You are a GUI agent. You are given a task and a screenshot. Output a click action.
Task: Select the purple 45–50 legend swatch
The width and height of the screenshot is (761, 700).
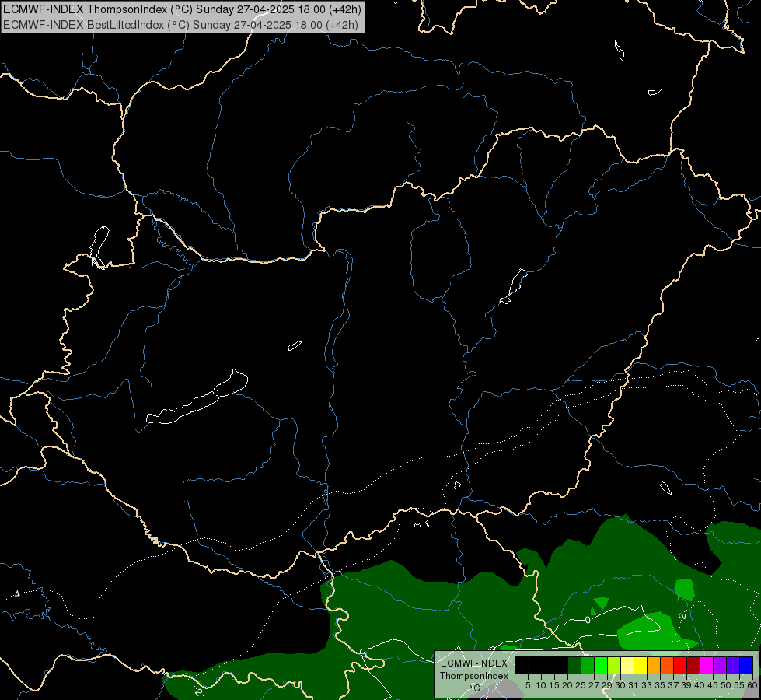point(720,665)
